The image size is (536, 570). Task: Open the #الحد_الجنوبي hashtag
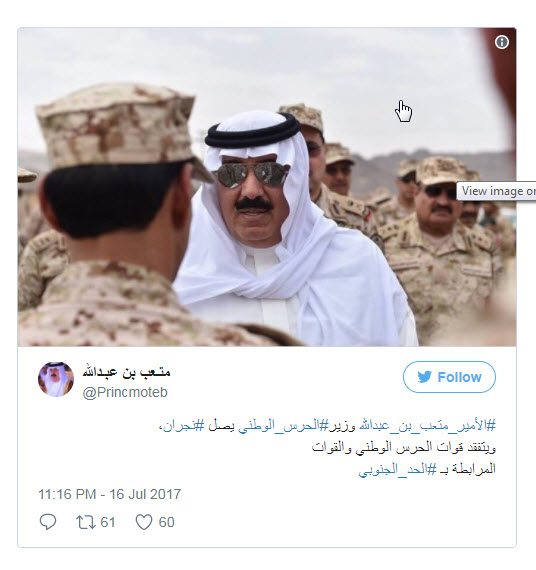coord(397,469)
